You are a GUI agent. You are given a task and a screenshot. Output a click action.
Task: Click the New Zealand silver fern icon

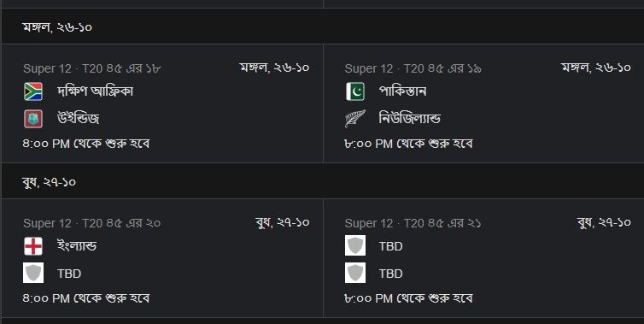coord(354,119)
